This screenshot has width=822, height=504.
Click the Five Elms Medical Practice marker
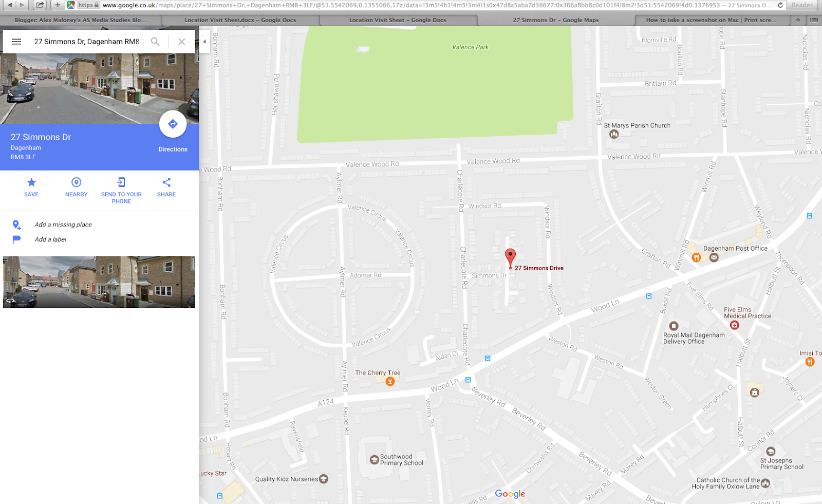(x=734, y=325)
